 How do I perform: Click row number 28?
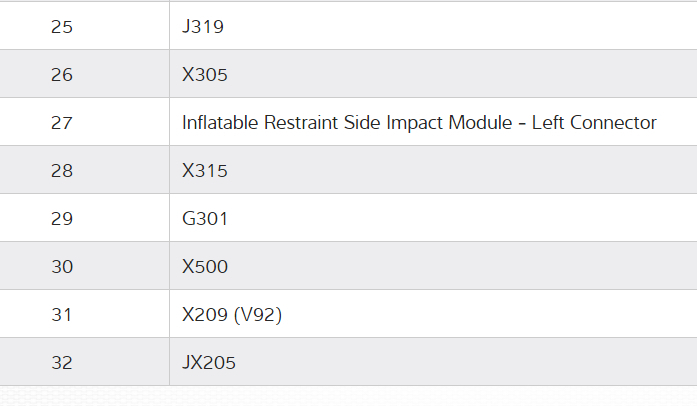click(61, 170)
